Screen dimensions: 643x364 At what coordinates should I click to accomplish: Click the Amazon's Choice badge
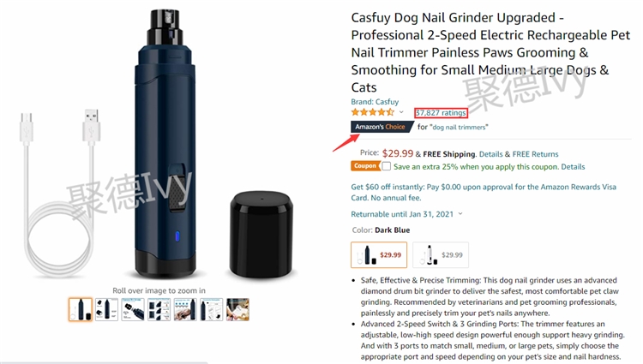tap(381, 127)
